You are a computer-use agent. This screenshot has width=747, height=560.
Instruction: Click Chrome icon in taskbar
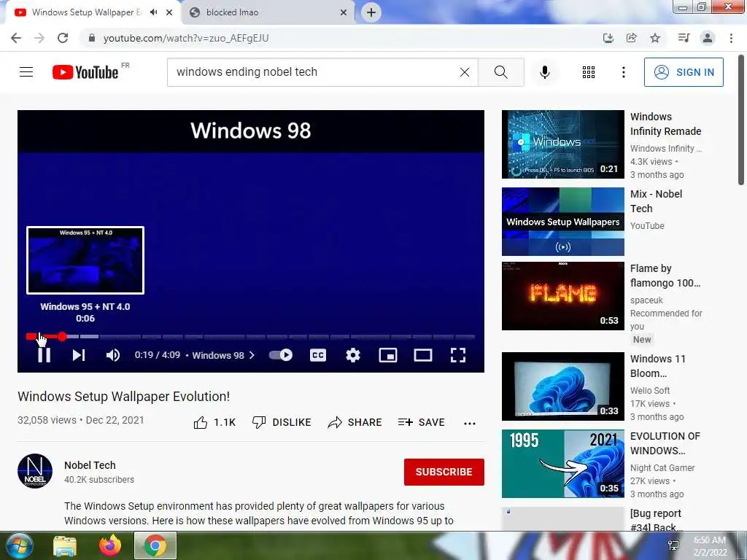[155, 545]
